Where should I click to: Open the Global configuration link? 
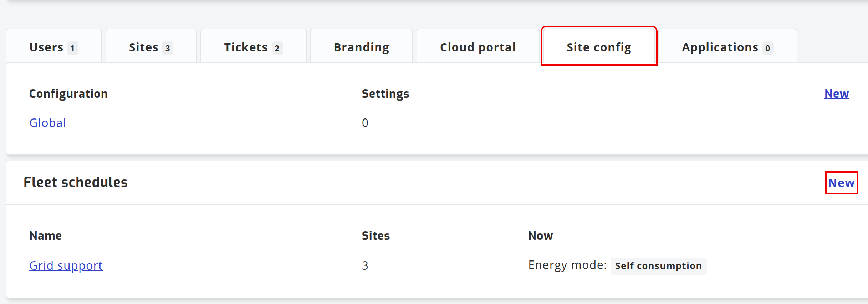[48, 123]
